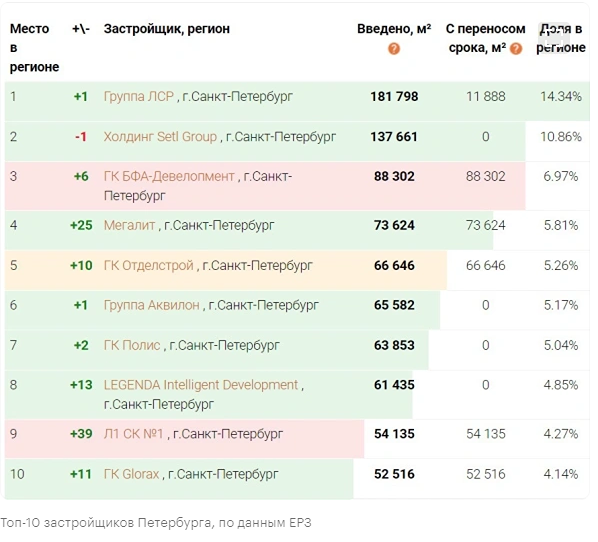Open ГК БФА-Девелопмент link
Screen dimensions: 598x542
tap(169, 176)
